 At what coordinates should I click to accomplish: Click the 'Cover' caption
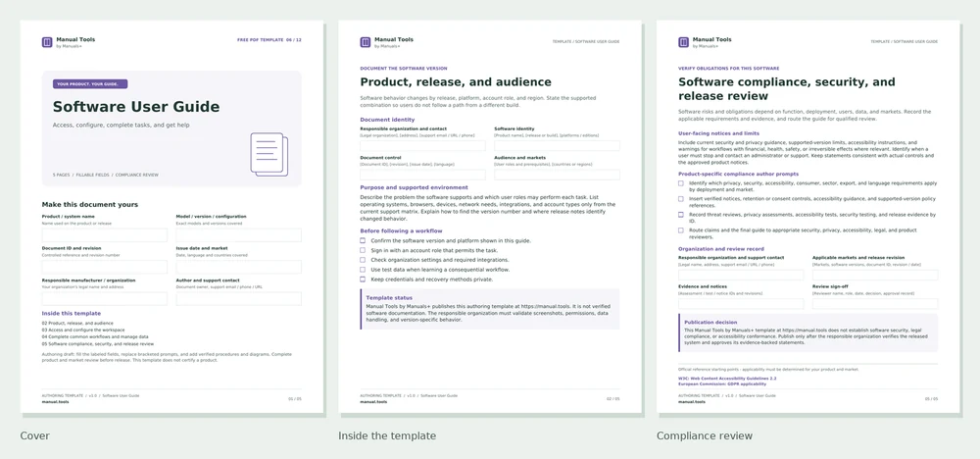click(34, 435)
